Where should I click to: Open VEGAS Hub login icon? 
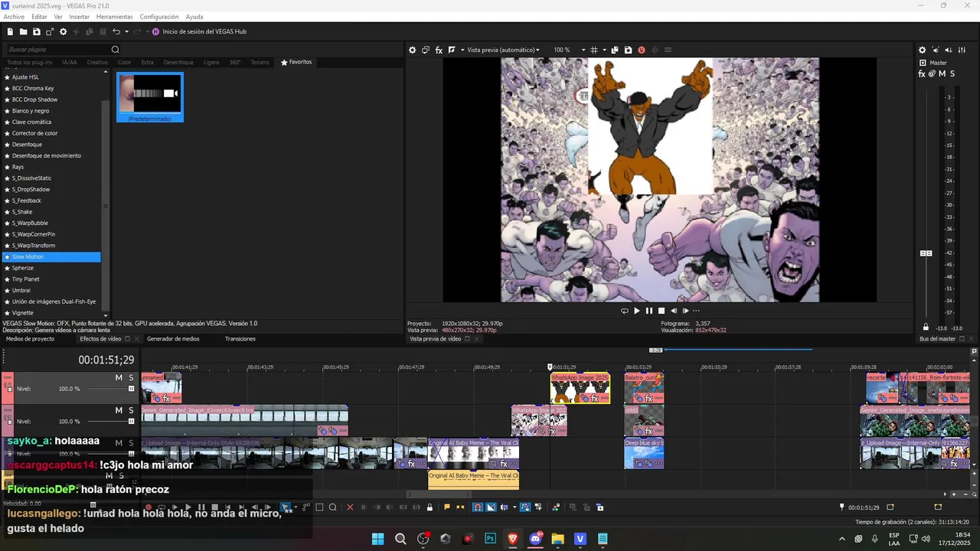[x=156, y=31]
